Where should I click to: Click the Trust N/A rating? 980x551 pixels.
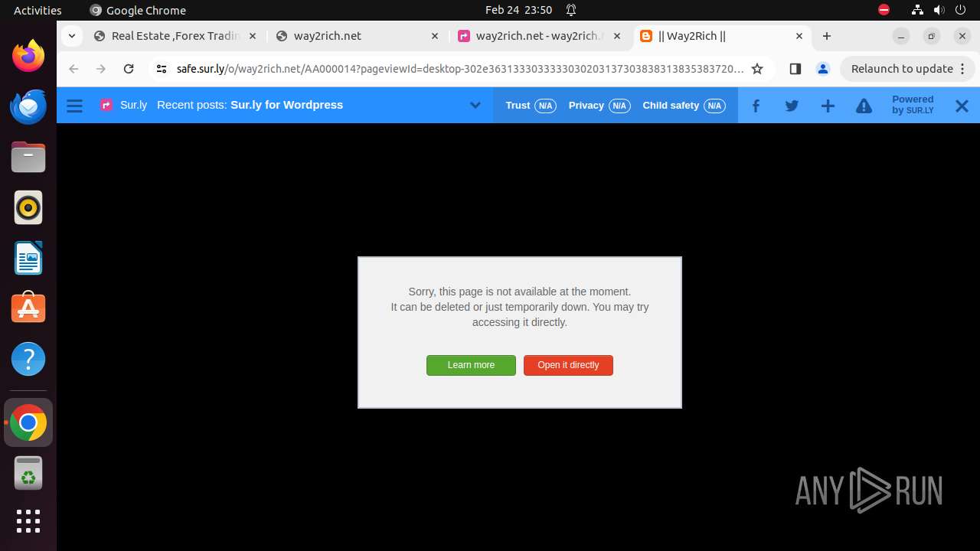531,106
